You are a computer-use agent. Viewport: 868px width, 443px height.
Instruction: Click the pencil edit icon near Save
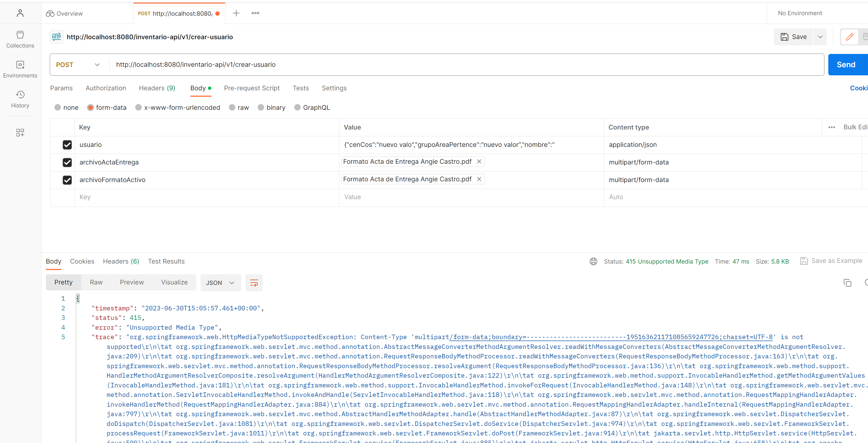pos(849,37)
